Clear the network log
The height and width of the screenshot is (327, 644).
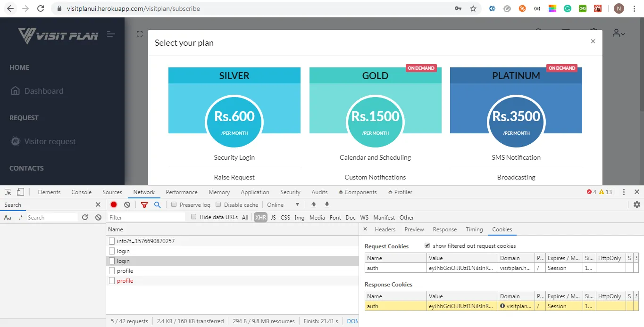click(x=127, y=205)
